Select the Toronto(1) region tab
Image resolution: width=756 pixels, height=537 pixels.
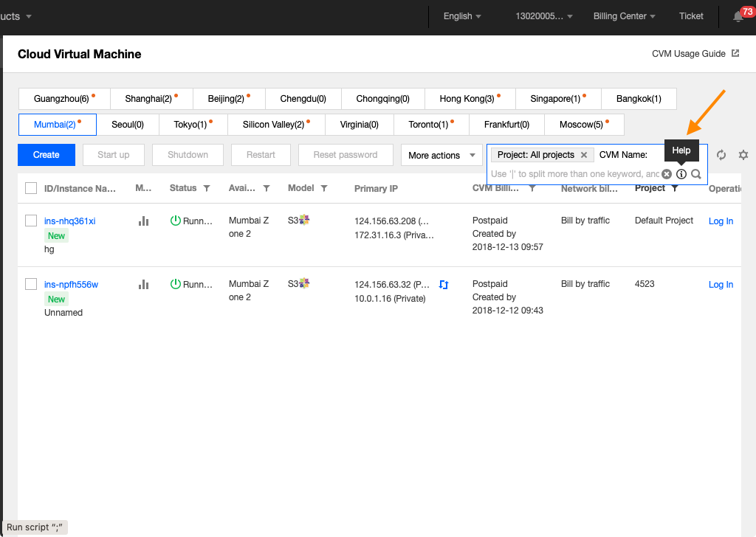point(431,125)
